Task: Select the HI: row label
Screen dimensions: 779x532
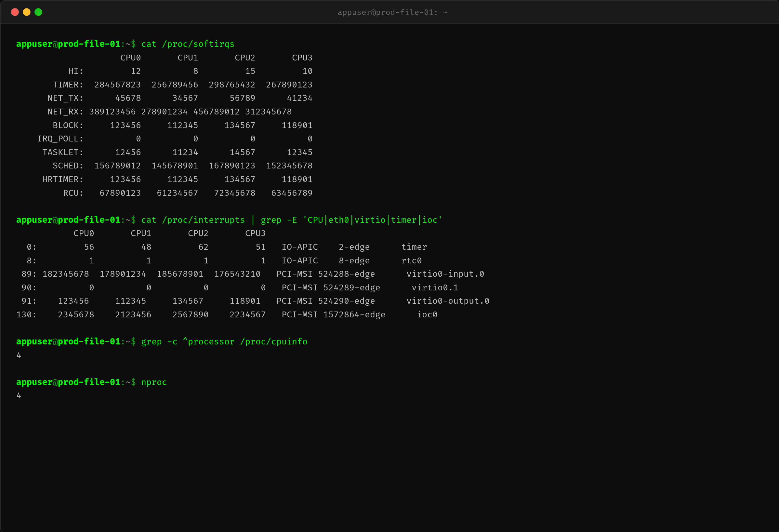Action: tap(76, 71)
